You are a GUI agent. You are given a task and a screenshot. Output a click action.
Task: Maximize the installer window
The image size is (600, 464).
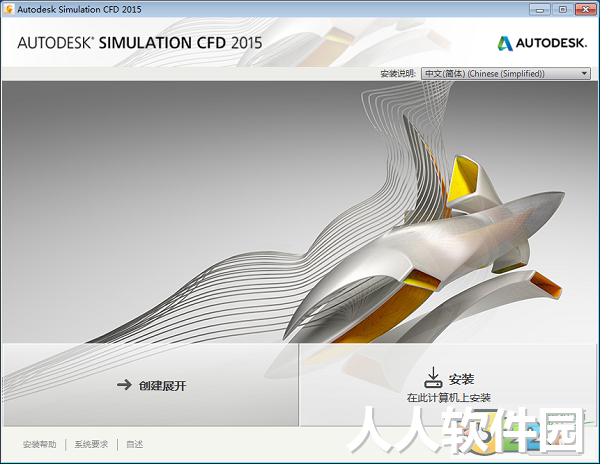(562, 10)
